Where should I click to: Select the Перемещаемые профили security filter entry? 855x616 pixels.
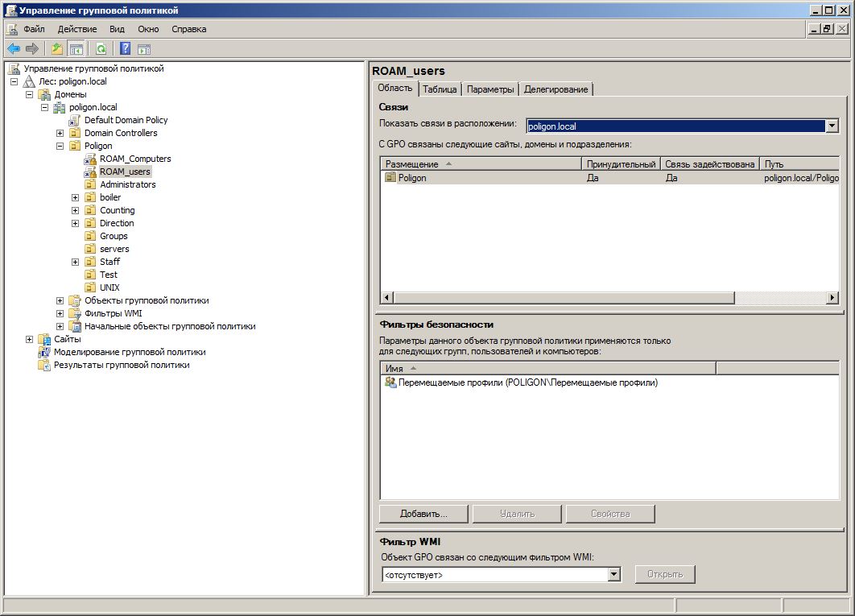point(521,383)
